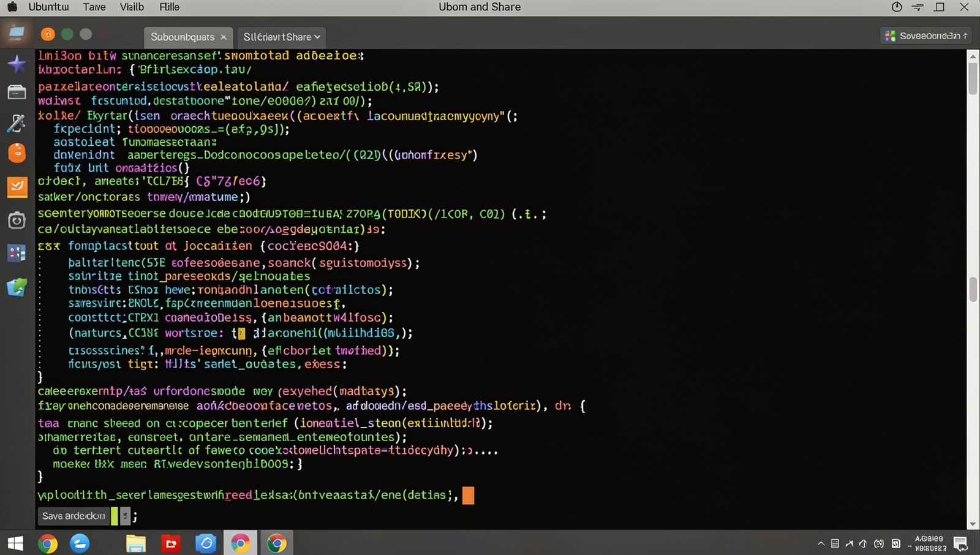Click the Soveeoondan button at top right
The image size is (980, 555).
coord(926,36)
